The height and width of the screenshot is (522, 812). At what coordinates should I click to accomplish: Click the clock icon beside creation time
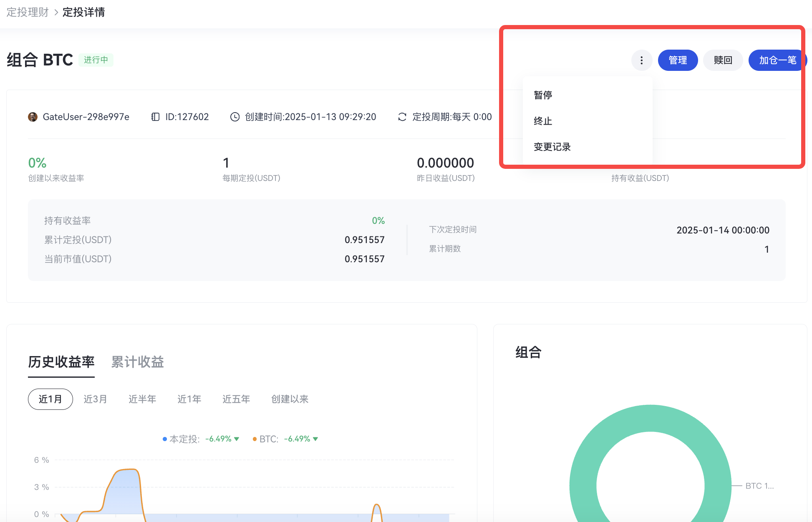pos(235,117)
